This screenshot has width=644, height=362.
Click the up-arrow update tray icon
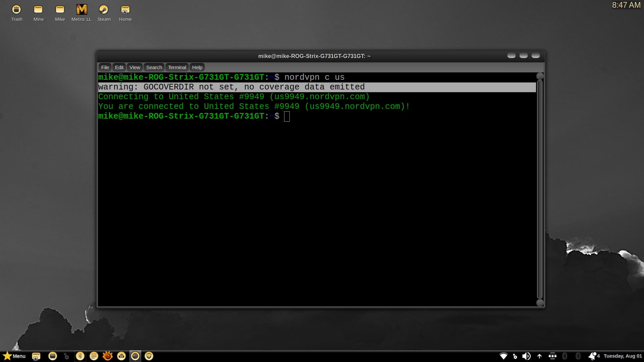pyautogui.click(x=539, y=356)
